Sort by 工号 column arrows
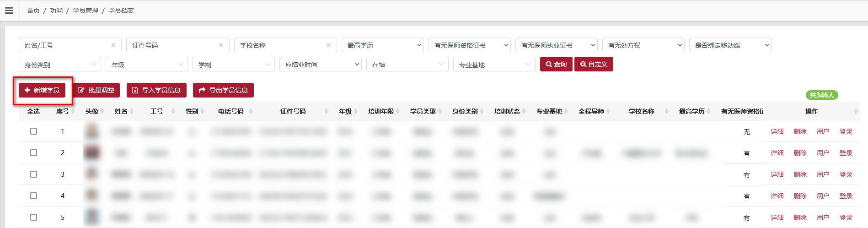The image size is (868, 228). 173,111
